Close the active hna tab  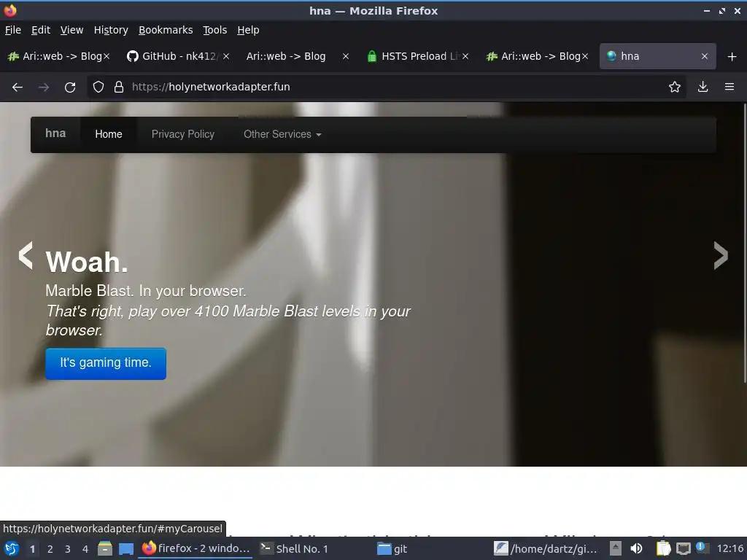tap(705, 56)
